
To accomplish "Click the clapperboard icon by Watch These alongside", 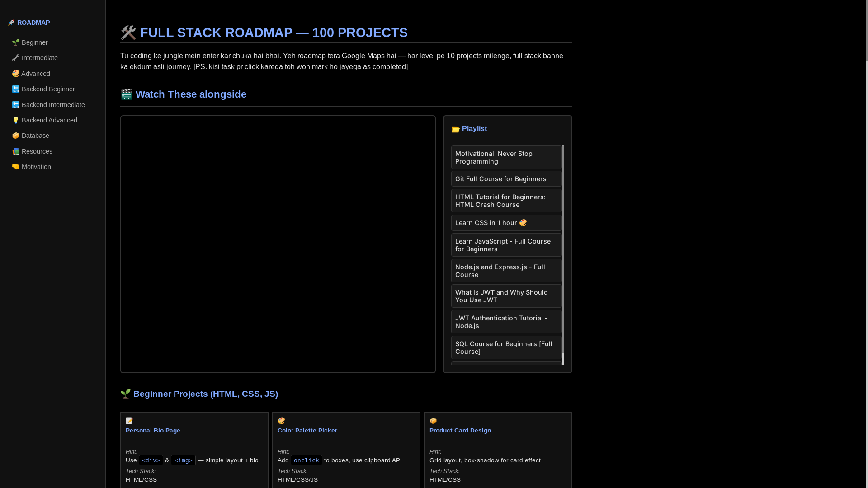I will pos(127,94).
